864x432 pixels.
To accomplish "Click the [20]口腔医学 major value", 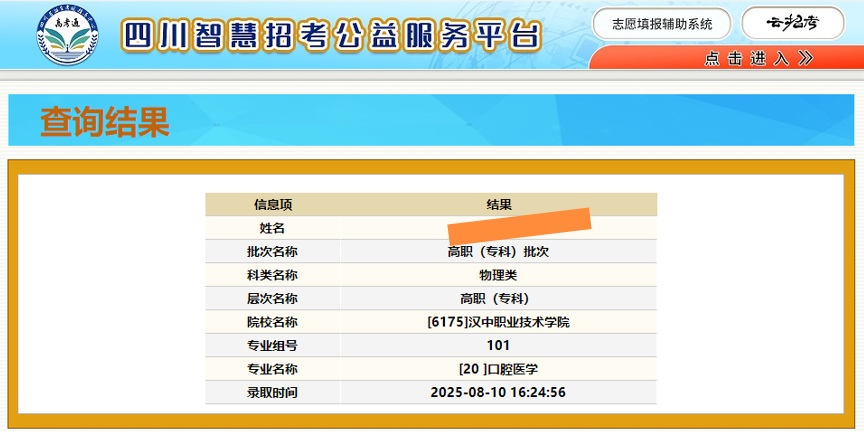I will pyautogui.click(x=498, y=369).
